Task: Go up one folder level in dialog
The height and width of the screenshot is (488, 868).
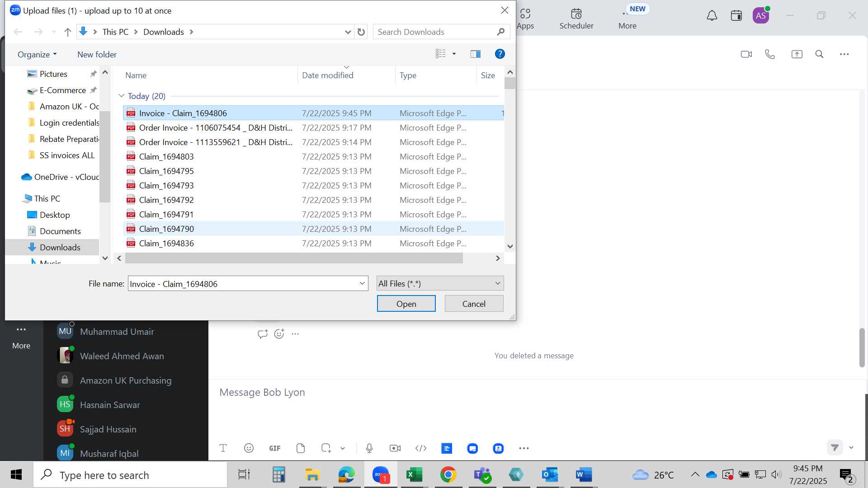Action: (x=68, y=32)
